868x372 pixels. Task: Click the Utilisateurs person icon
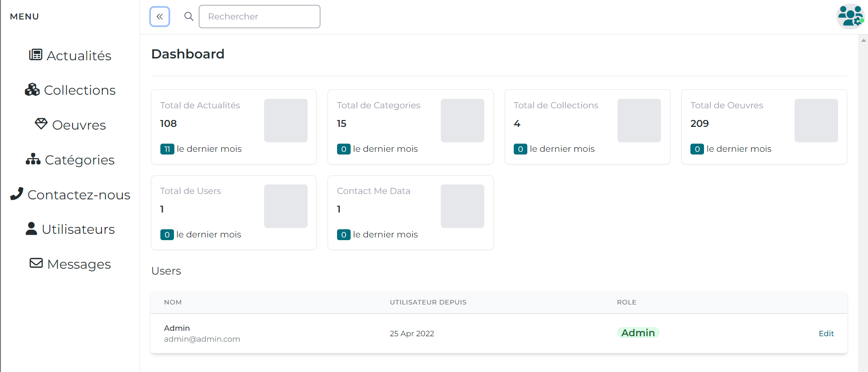tap(31, 228)
